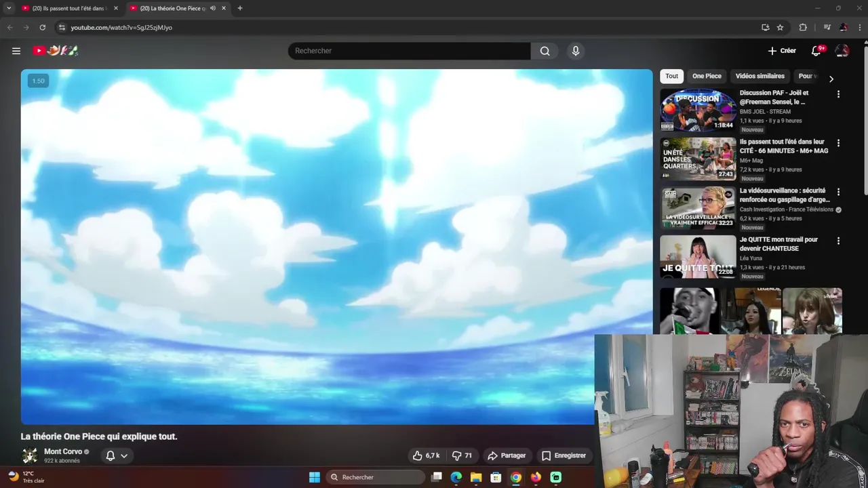
Task: Click the 'BMS JOEL - STREAM' channel text
Action: (x=765, y=112)
